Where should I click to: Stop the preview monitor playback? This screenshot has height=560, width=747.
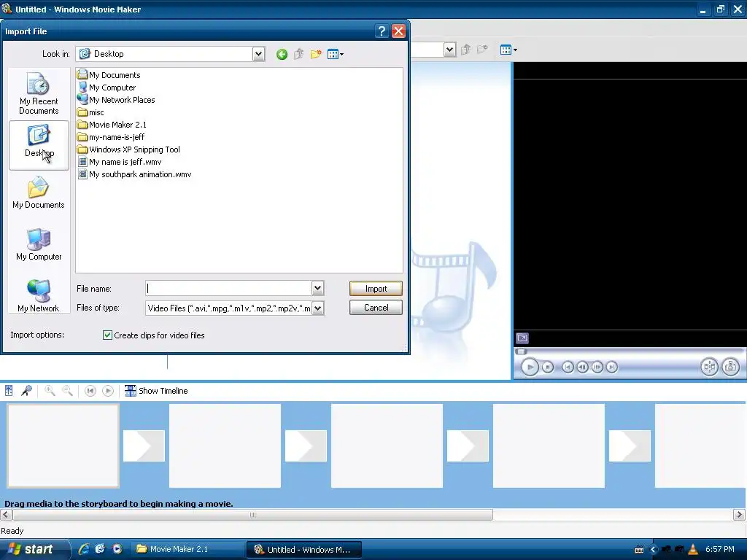click(548, 367)
